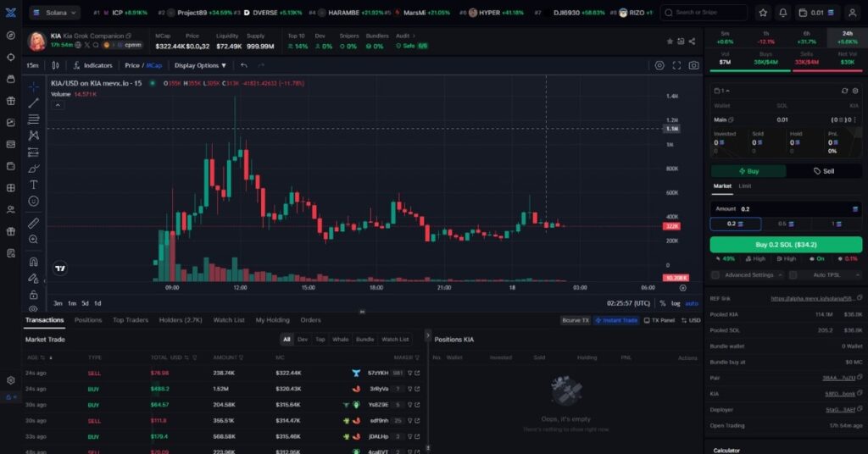Toggle stay-in-drawing-mode pencil lock
Viewport: 868px width, 454px height.
[x=33, y=278]
